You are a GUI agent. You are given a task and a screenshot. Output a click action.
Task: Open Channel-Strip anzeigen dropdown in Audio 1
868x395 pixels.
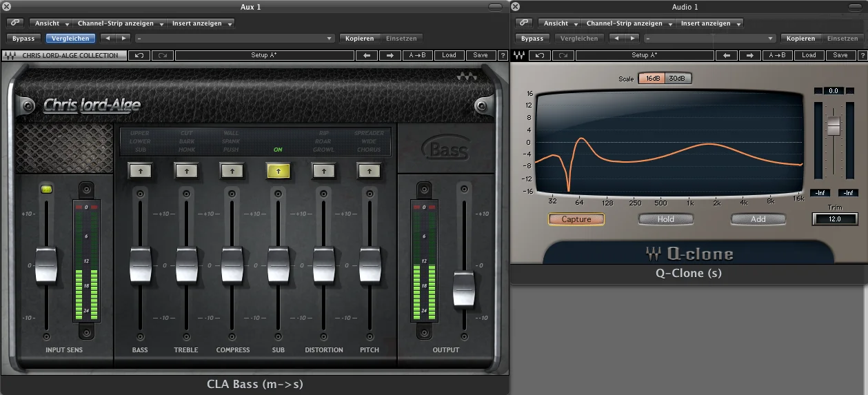(x=629, y=23)
